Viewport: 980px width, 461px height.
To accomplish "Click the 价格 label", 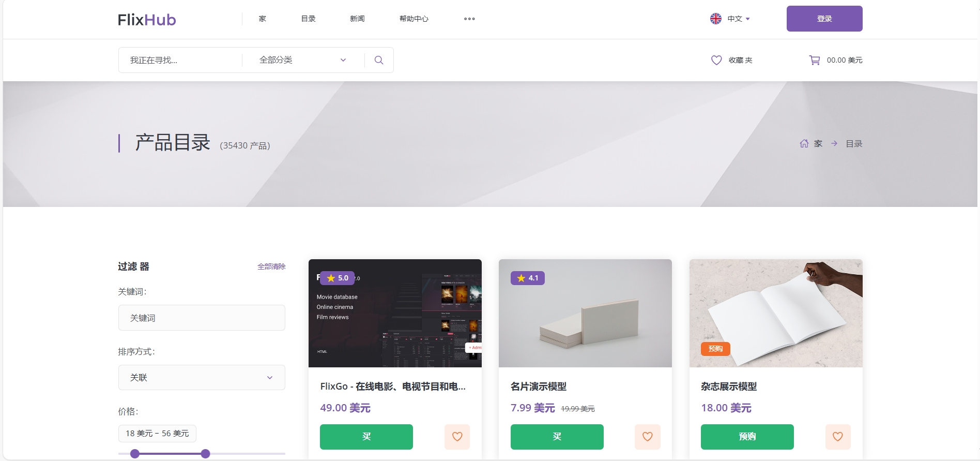I will coord(128,412).
